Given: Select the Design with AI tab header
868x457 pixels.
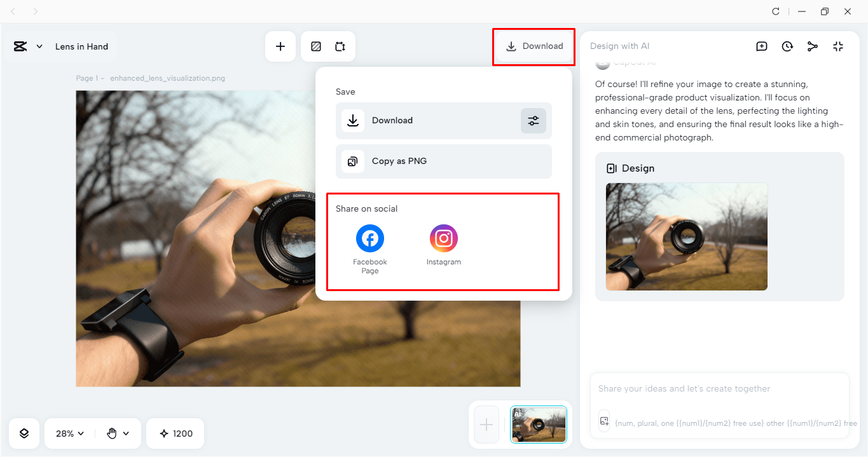Looking at the screenshot, I should [x=620, y=46].
